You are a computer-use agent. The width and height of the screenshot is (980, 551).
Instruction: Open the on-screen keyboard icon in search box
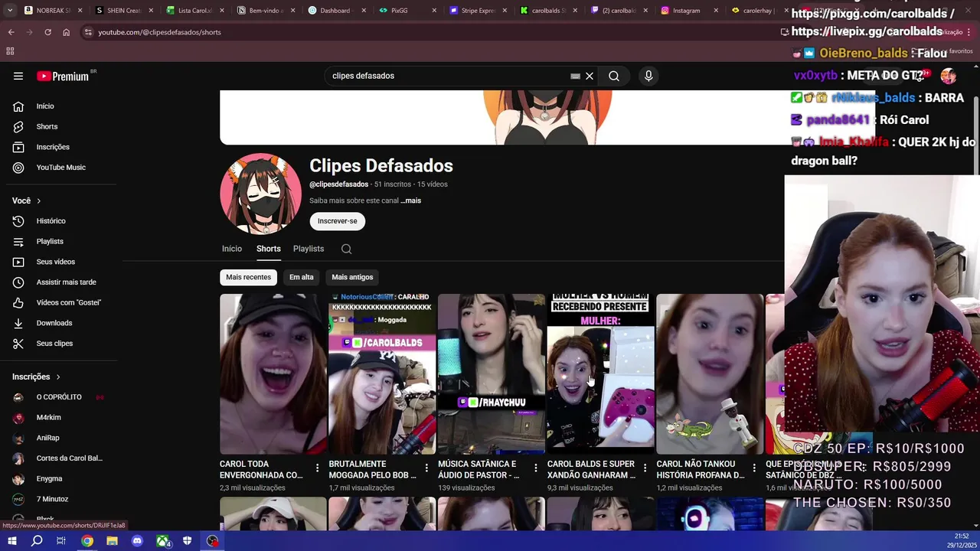coord(575,76)
